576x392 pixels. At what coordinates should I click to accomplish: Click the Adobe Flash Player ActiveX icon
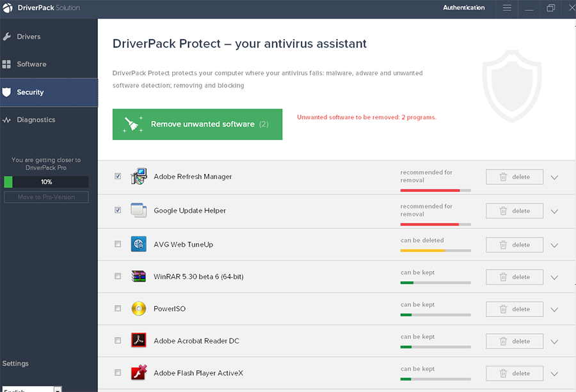click(139, 372)
